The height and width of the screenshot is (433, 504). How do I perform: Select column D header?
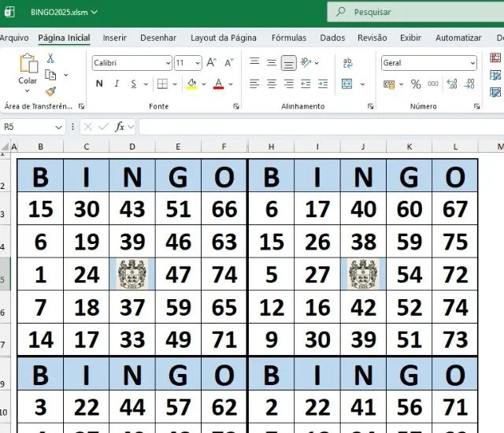(132, 146)
